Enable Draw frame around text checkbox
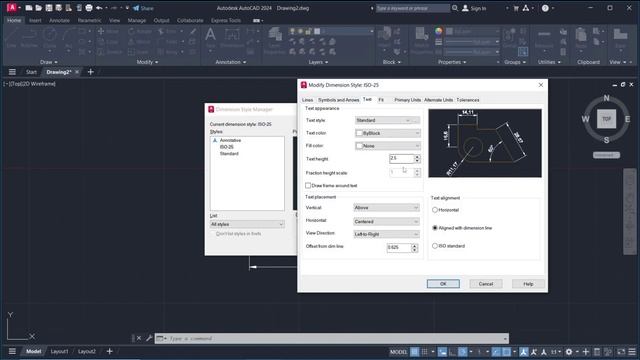This screenshot has height=360, width=640. (x=308, y=185)
